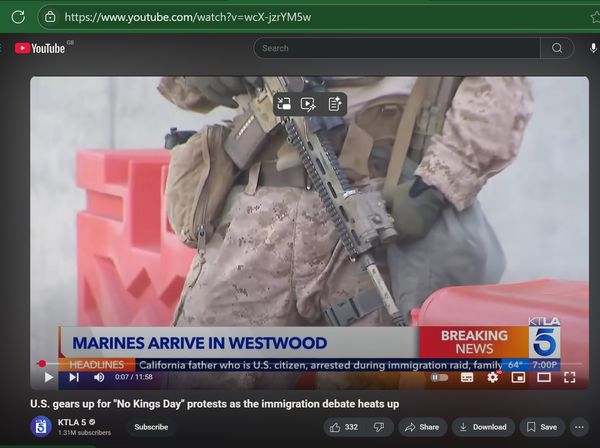Click the red progress bar scrubber

(42, 363)
